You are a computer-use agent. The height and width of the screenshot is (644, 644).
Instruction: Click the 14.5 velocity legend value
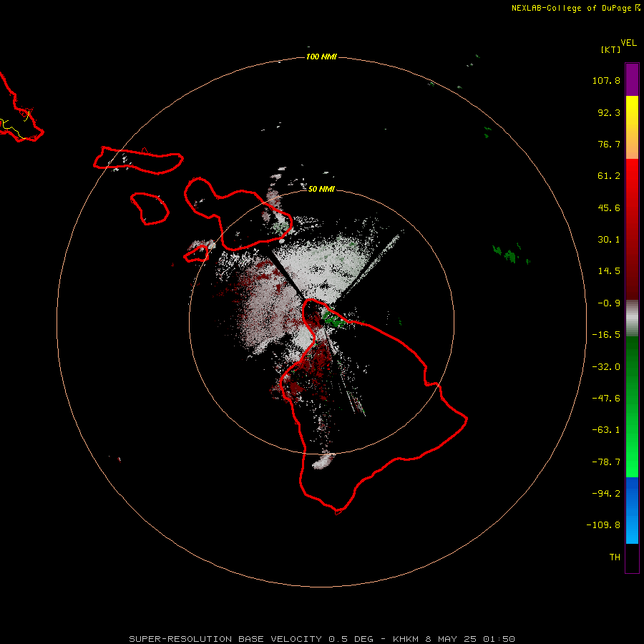609,271
